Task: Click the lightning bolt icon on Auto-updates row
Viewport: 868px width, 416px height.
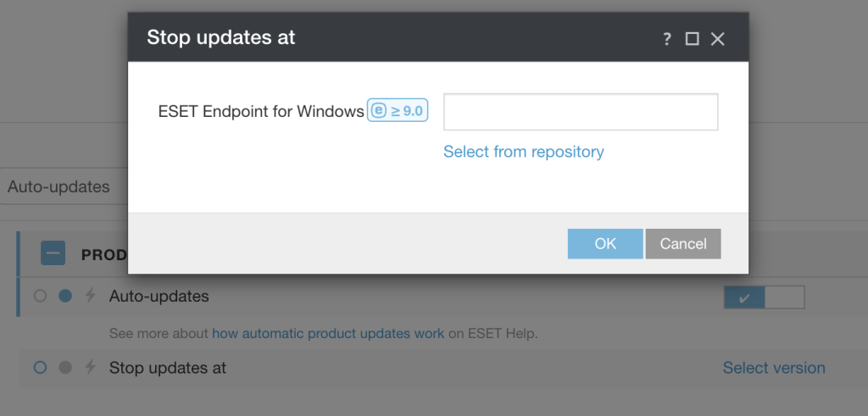Action: [x=90, y=297]
